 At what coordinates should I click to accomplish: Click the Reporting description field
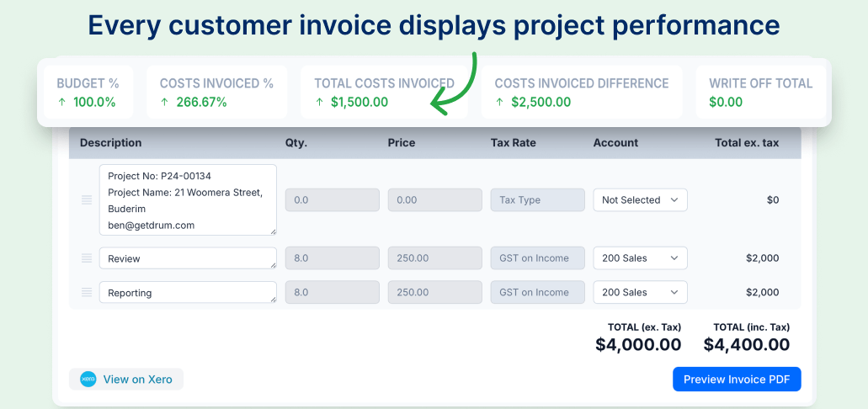189,292
